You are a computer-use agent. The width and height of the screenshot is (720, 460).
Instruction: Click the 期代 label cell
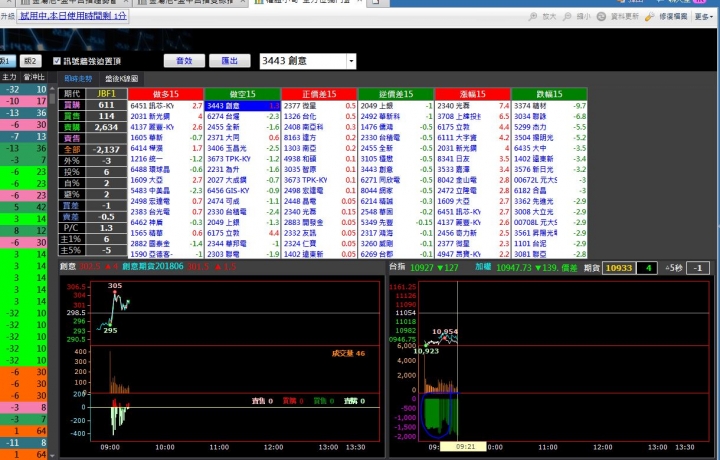click(x=72, y=94)
